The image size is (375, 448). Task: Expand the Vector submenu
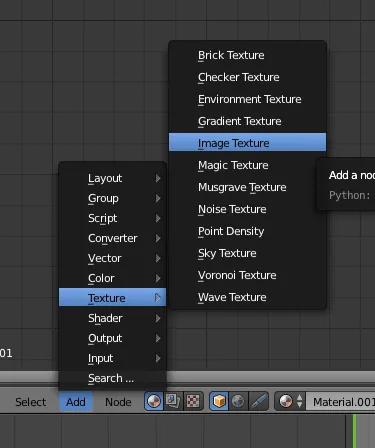click(x=112, y=258)
